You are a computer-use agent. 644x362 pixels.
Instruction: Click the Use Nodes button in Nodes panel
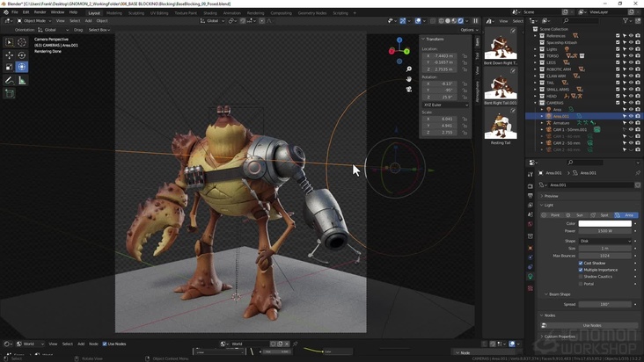(592, 325)
